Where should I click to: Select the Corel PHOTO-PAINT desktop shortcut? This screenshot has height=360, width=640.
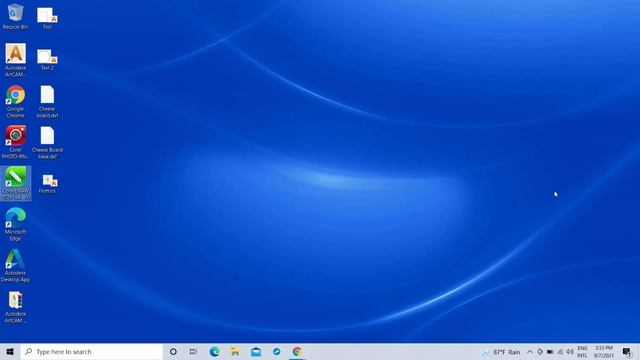16,142
